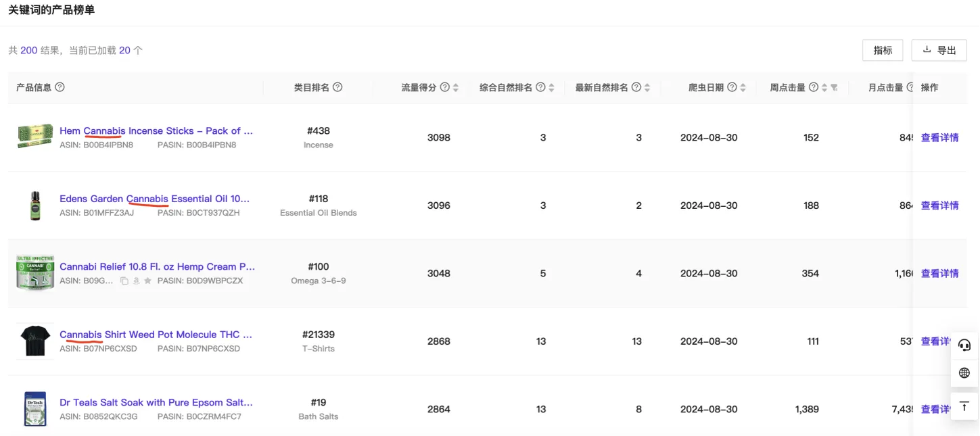Toggle sorting on 爬虫日期 column

tap(742, 87)
